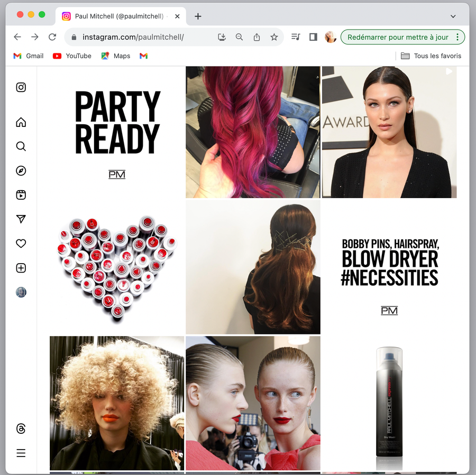
Task: Open the Instagram search panel
Action: click(x=21, y=146)
